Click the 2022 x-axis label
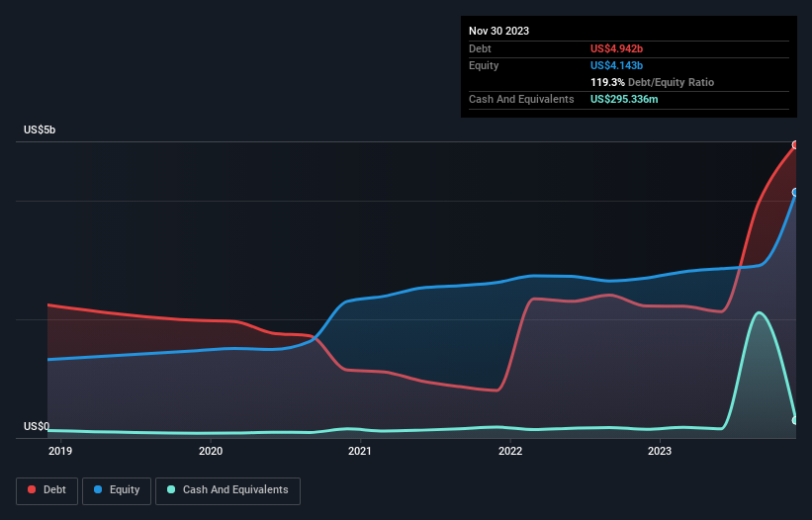The height and width of the screenshot is (520, 812). 510,451
